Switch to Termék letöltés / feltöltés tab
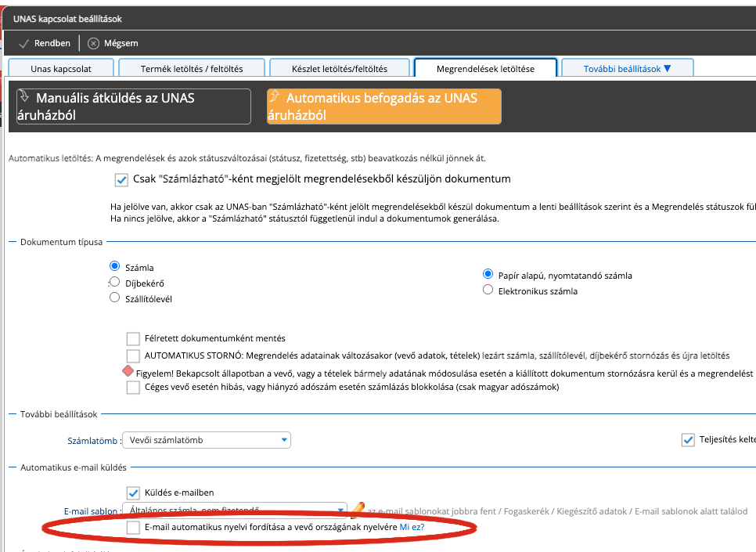Image resolution: width=756 pixels, height=552 pixels. click(x=192, y=69)
